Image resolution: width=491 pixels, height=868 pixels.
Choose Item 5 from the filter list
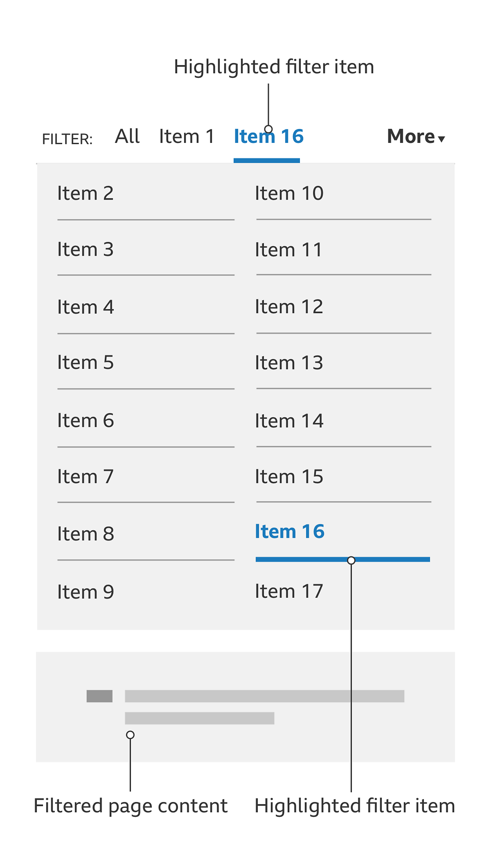click(86, 362)
